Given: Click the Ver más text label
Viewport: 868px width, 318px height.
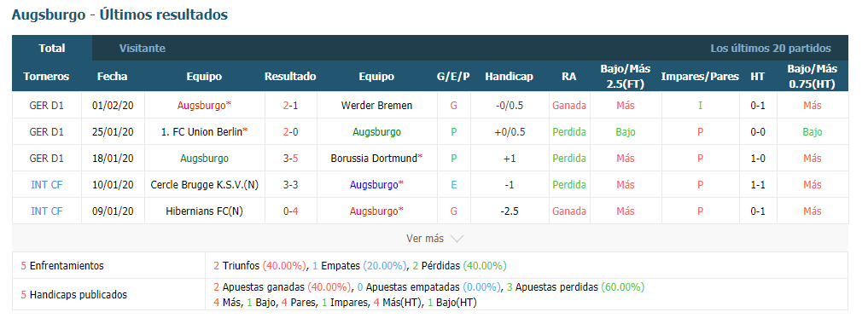Looking at the screenshot, I should coord(425,239).
